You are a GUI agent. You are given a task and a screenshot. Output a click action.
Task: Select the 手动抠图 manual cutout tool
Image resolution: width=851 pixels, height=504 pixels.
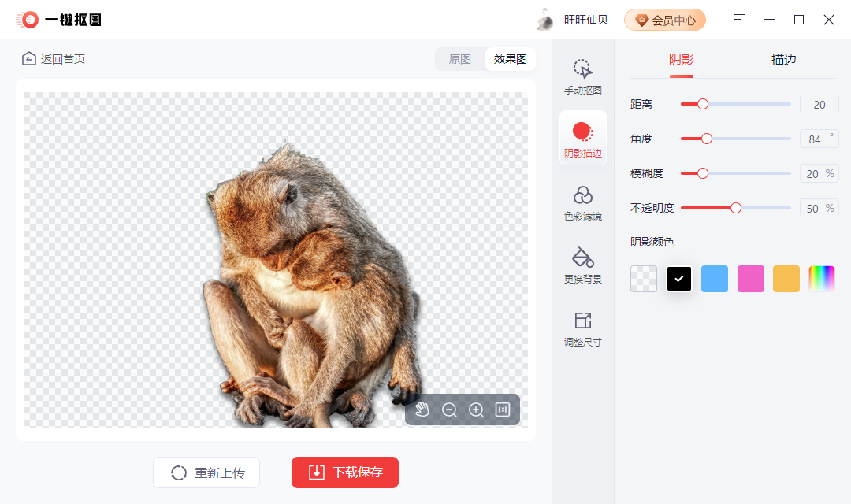click(582, 75)
